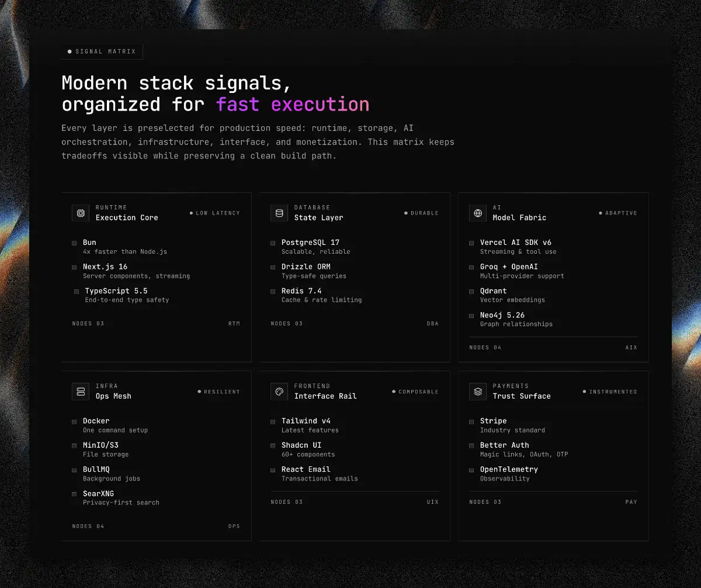Click the Qdrant item name
The image size is (701, 588).
(494, 291)
